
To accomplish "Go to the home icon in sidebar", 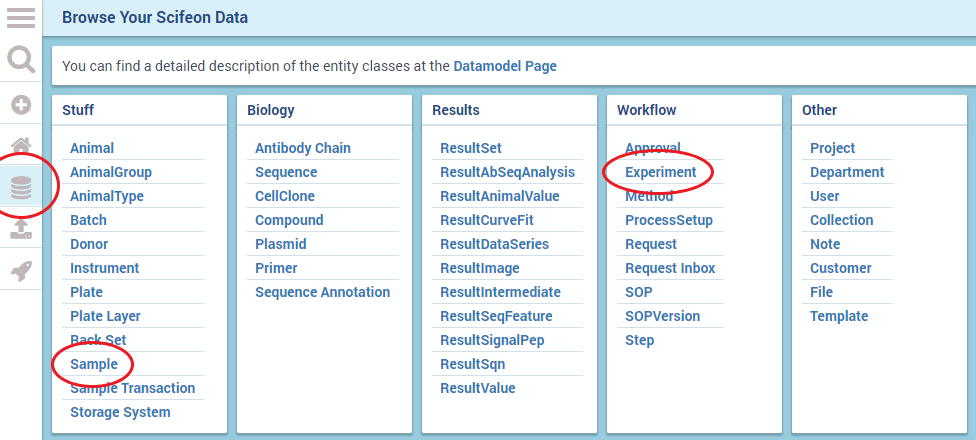I will (21, 146).
